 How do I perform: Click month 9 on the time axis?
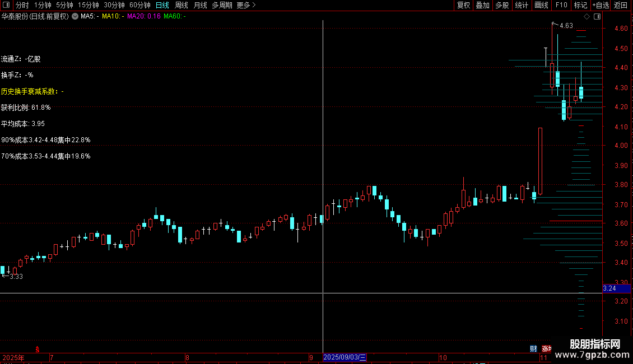pyautogui.click(x=311, y=357)
